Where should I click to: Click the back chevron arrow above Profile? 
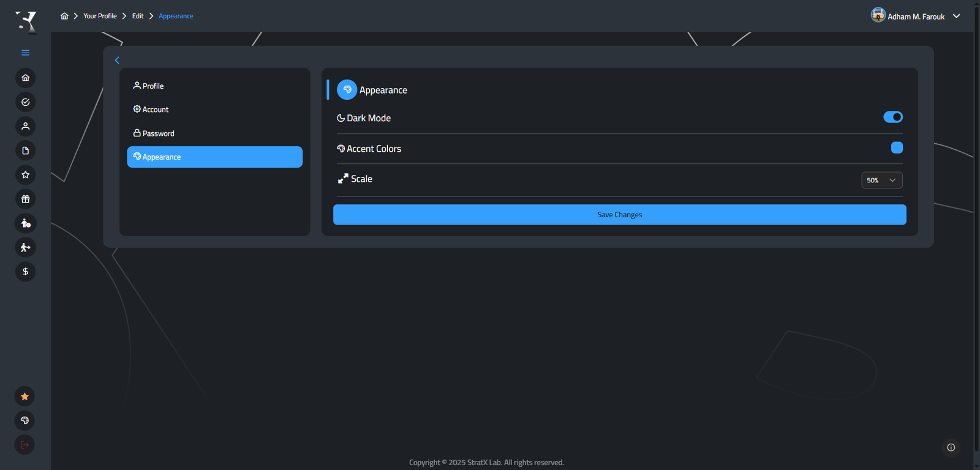coord(117,60)
